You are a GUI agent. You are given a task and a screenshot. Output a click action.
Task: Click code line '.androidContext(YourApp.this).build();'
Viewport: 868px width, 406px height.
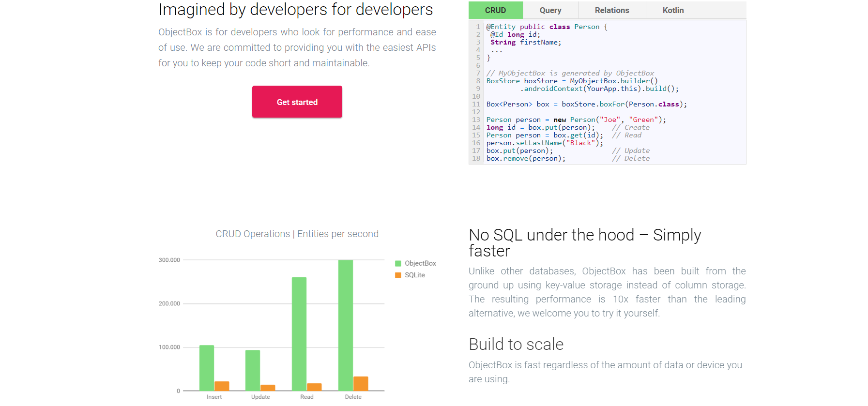pyautogui.click(x=599, y=89)
